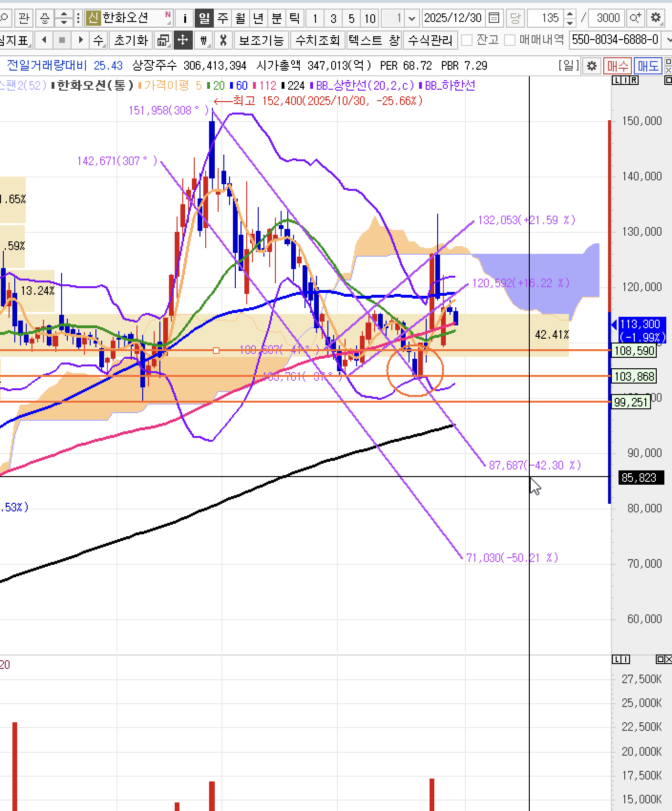Open the chart layout window dropdown
This screenshot has height=811, width=672.
pos(164,40)
